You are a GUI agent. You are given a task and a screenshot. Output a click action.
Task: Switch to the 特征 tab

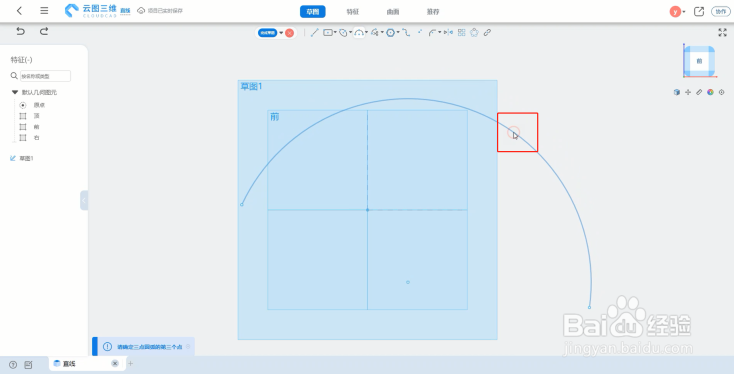click(x=352, y=12)
